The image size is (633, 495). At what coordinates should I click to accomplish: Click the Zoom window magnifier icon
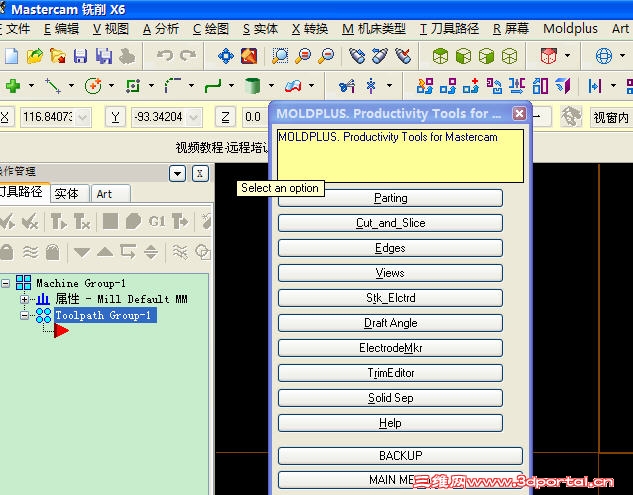coord(280,56)
